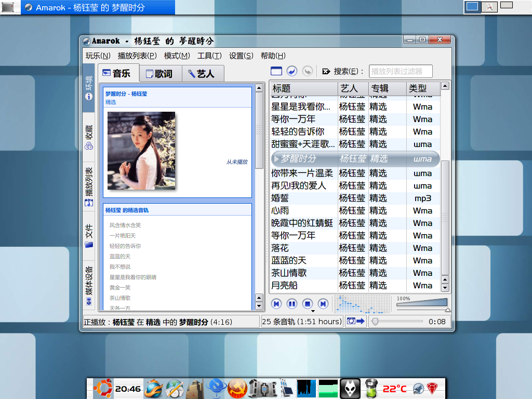The height and width of the screenshot is (399, 532).
Task: Select playlist row 月亮船
Action: 355,285
